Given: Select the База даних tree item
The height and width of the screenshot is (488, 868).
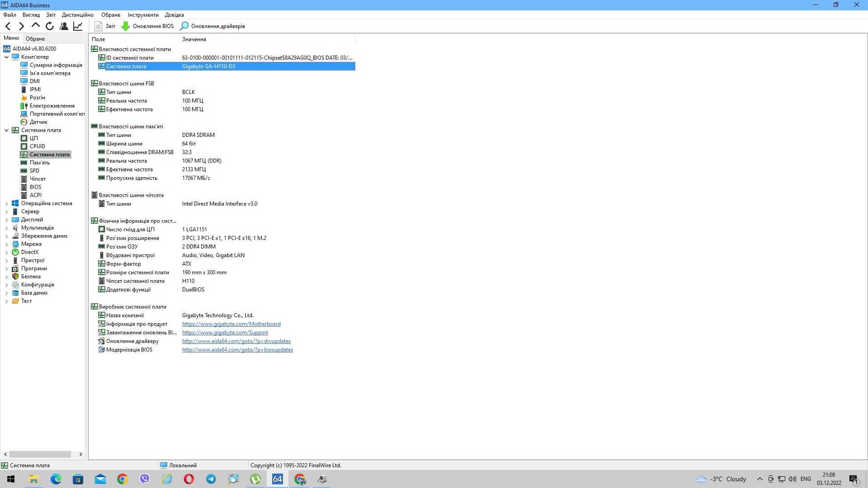Looking at the screenshot, I should pyautogui.click(x=34, y=293).
